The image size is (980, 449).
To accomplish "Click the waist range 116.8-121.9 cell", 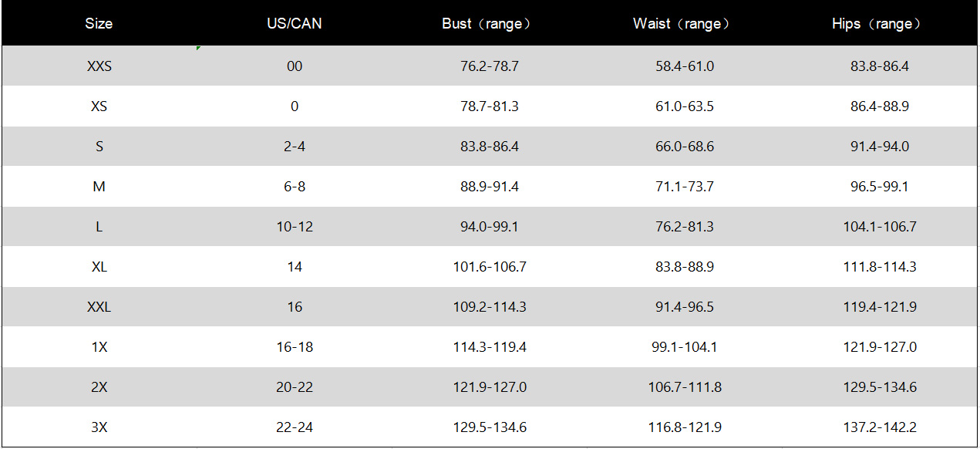I will point(684,427).
